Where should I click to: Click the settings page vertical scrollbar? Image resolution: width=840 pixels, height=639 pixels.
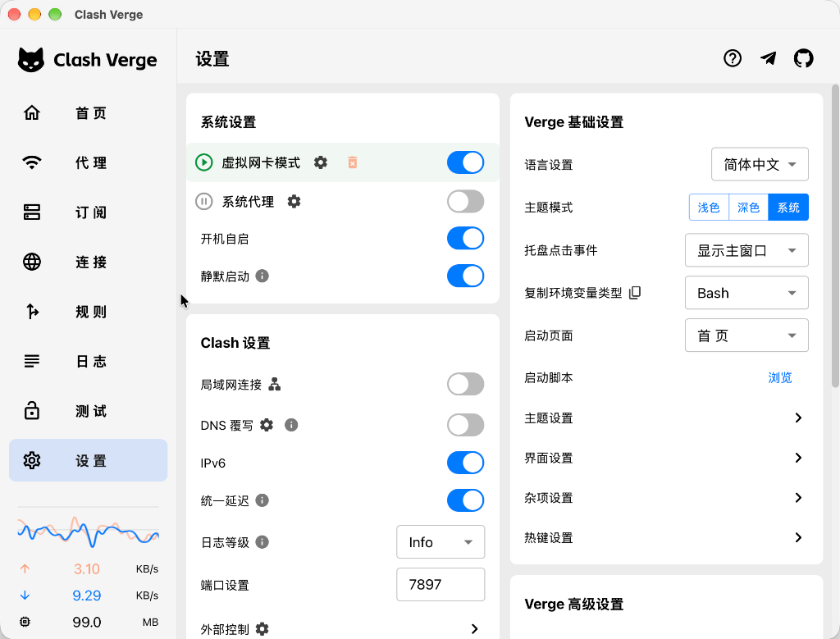(x=835, y=235)
